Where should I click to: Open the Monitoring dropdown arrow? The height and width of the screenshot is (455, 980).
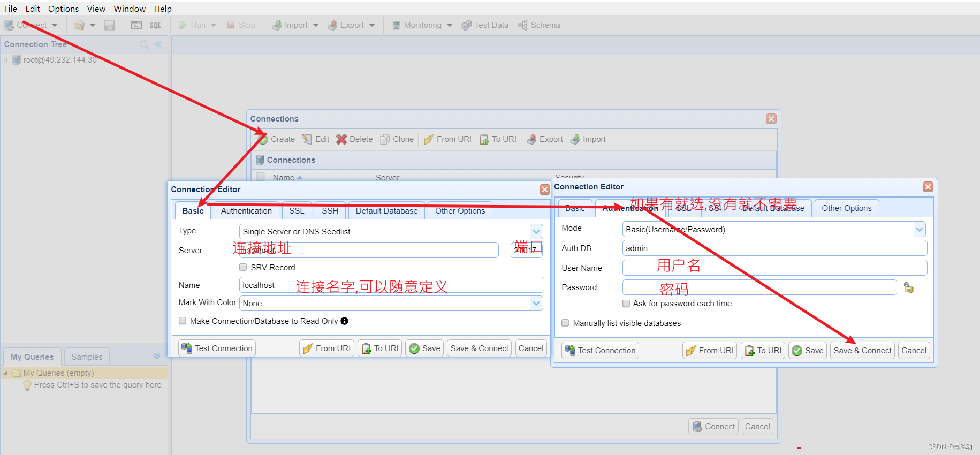click(x=450, y=25)
